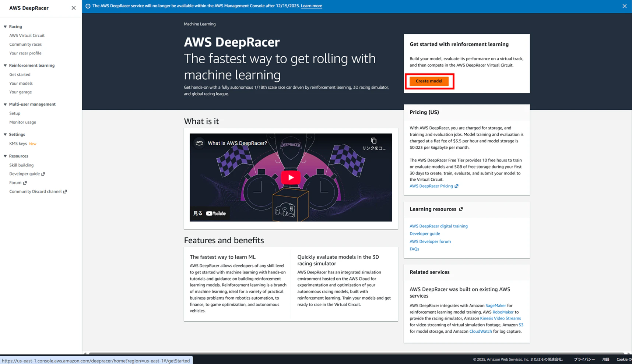The height and width of the screenshot is (364, 632).
Task: Collapse the Settings section
Action: click(5, 135)
